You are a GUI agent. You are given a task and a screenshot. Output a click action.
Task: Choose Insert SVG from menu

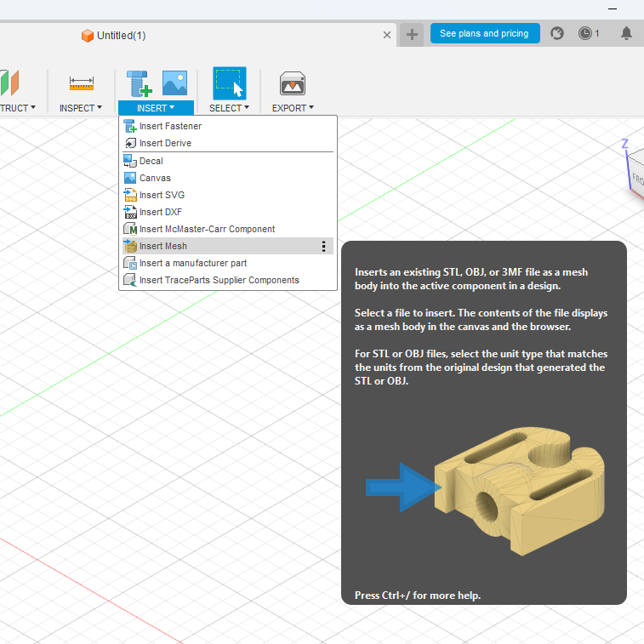pos(162,195)
